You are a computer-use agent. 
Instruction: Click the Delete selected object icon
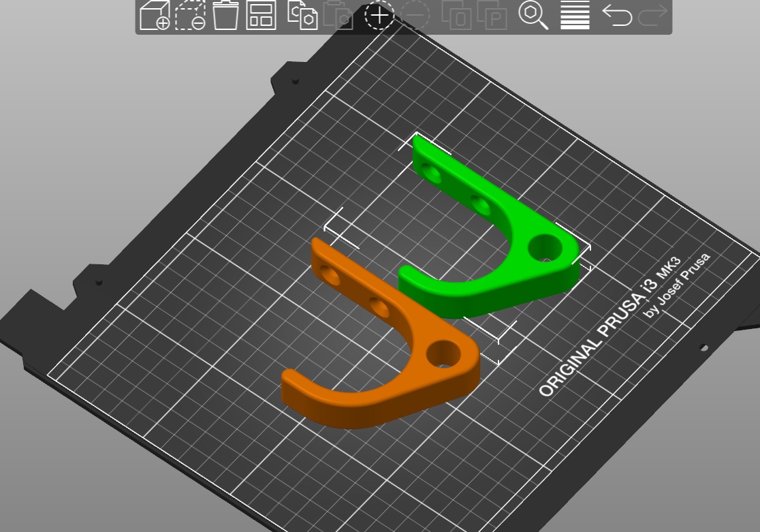pos(190,14)
